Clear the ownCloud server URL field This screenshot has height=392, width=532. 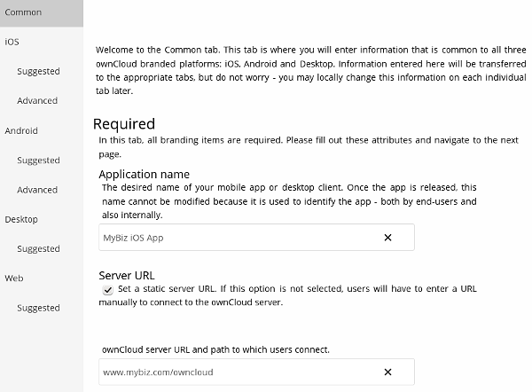tap(387, 372)
